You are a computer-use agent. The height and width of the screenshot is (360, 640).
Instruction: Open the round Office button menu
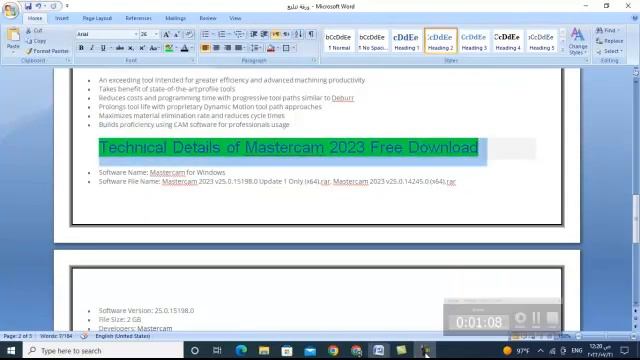click(x=11, y=10)
